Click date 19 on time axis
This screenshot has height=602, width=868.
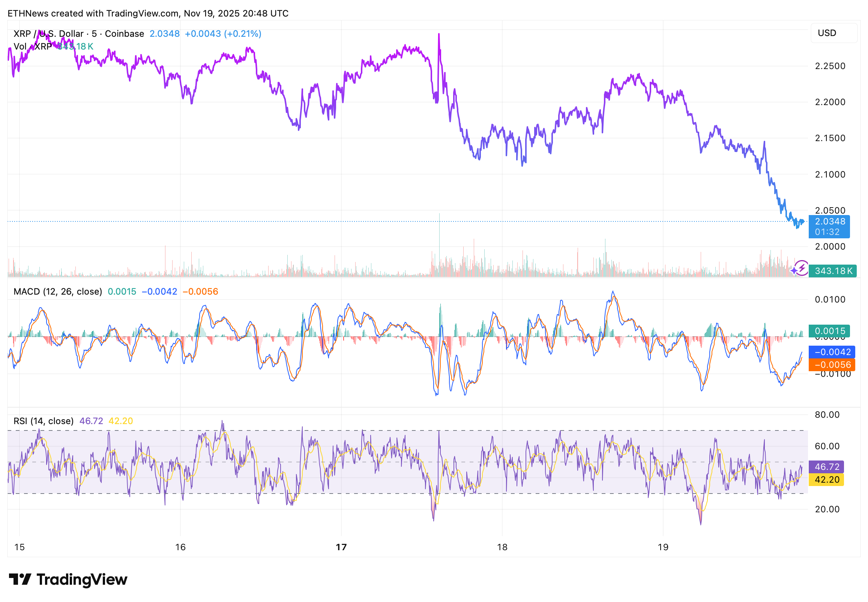click(x=662, y=547)
